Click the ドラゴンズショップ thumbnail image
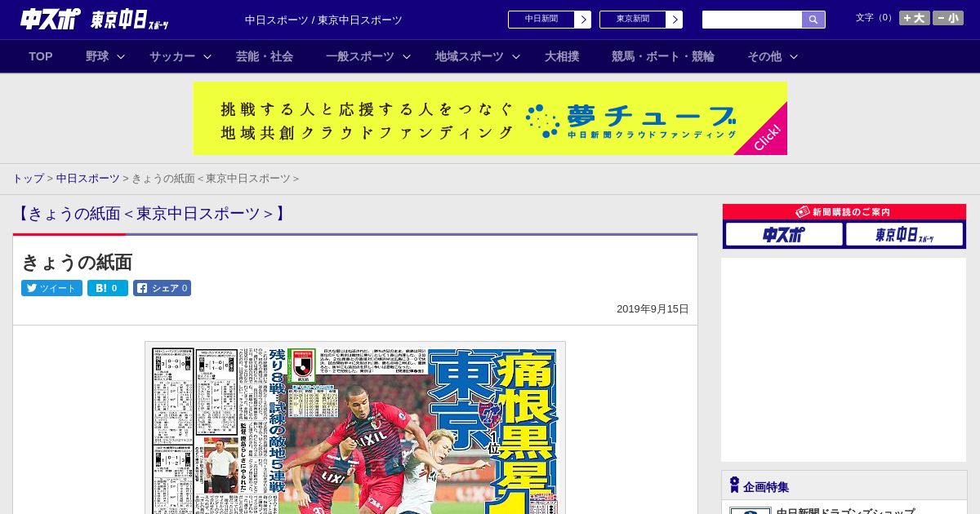This screenshot has width=980, height=514. coord(751,511)
